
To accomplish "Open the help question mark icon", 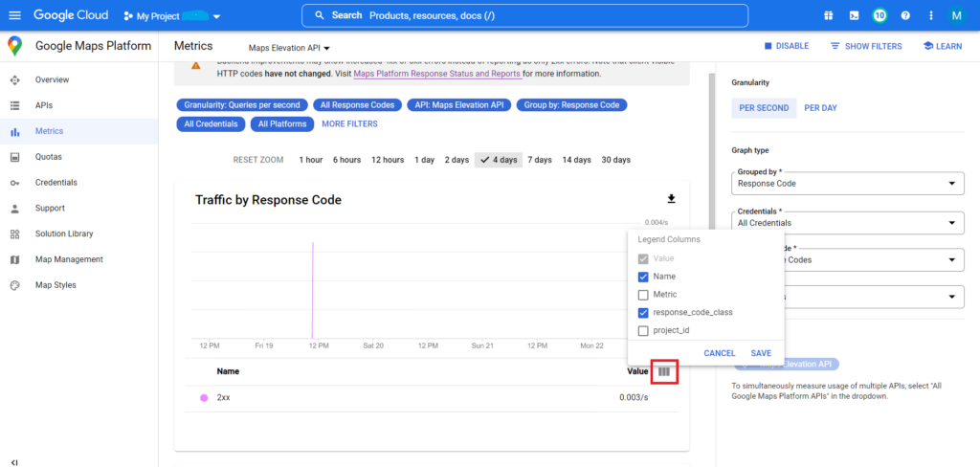I will coord(905,15).
